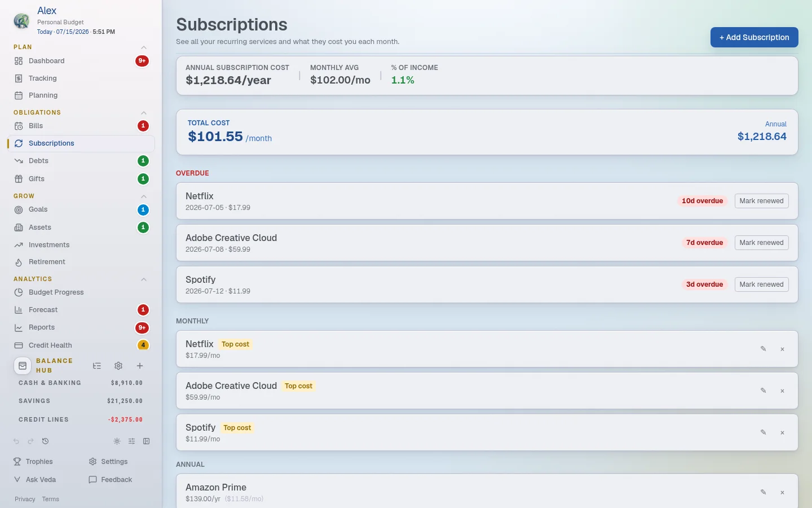Open Balance Hub list view icon
Viewport: 812px width, 508px height.
[97, 366]
